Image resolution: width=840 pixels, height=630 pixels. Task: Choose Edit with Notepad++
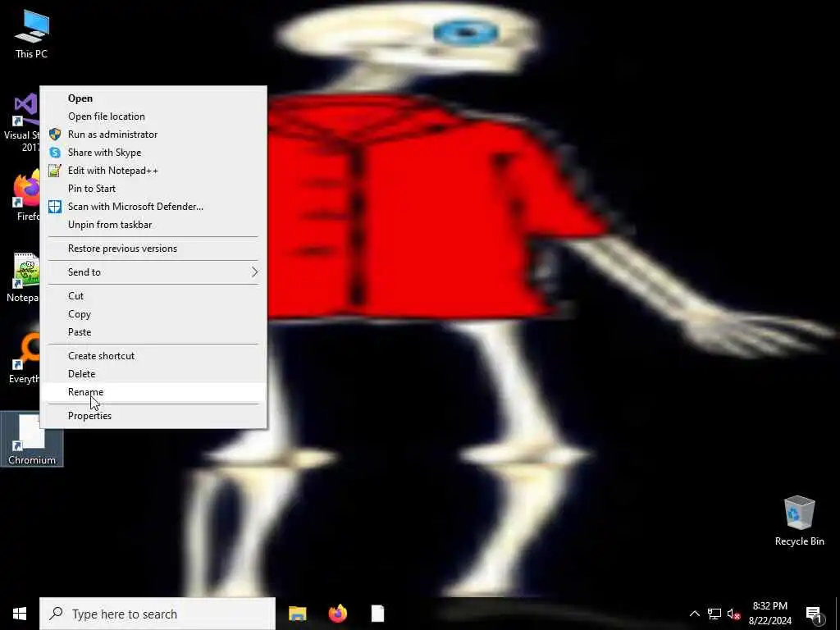(153, 171)
